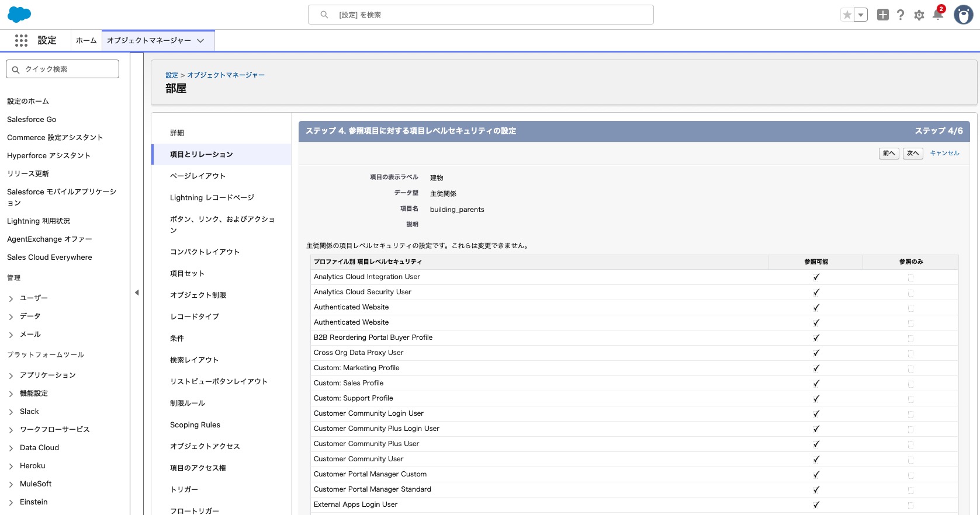Open the App Launcher grid icon
Image resolution: width=980 pixels, height=515 pixels.
22,40
